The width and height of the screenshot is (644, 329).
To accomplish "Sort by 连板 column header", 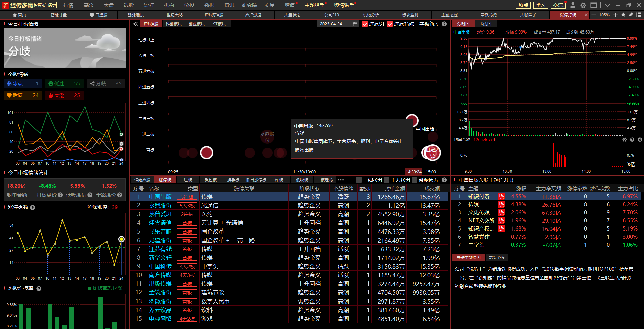I will (x=364, y=189).
